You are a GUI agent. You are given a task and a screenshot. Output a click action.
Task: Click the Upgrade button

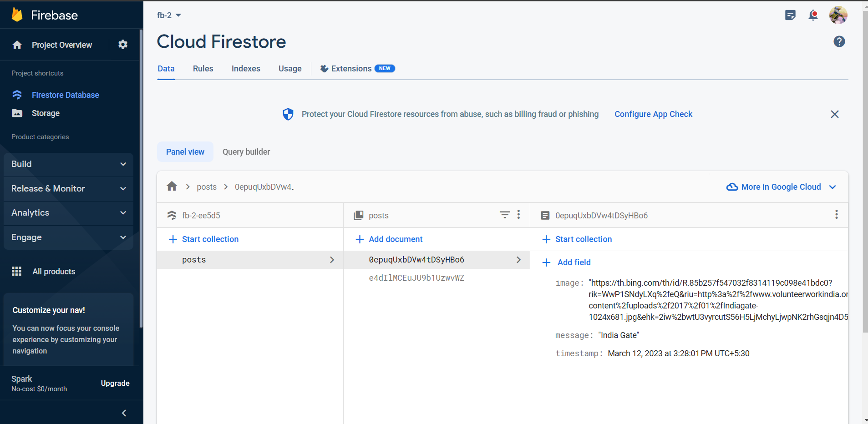click(115, 383)
